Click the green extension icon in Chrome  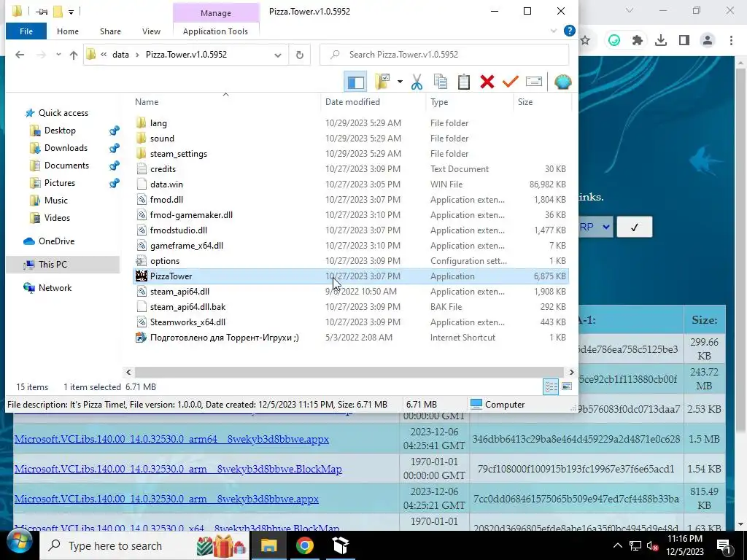click(614, 41)
